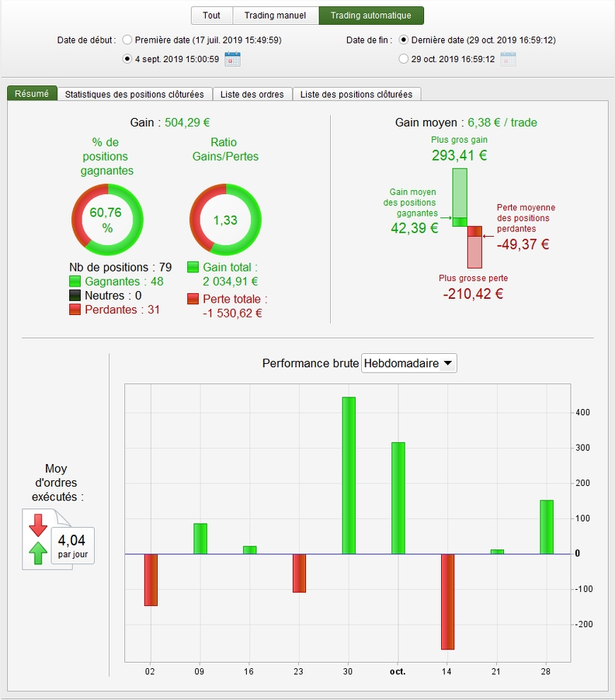Click the Neutres black legend square

pos(75,296)
